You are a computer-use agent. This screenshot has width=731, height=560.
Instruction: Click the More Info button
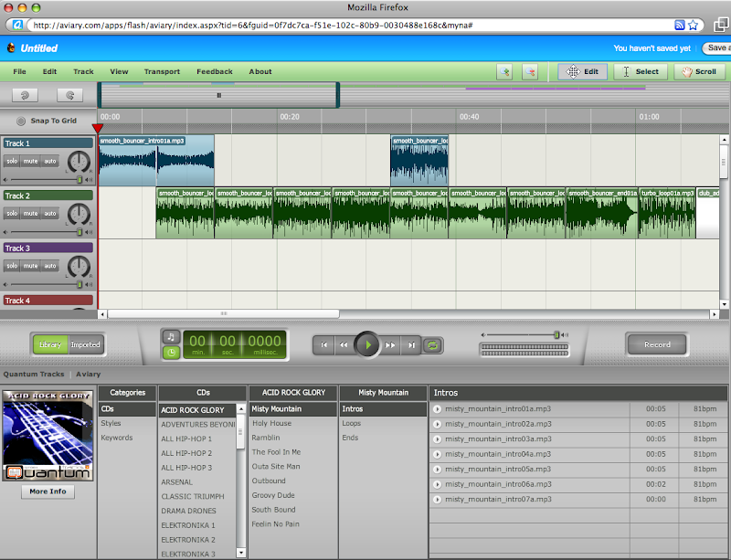(x=48, y=491)
